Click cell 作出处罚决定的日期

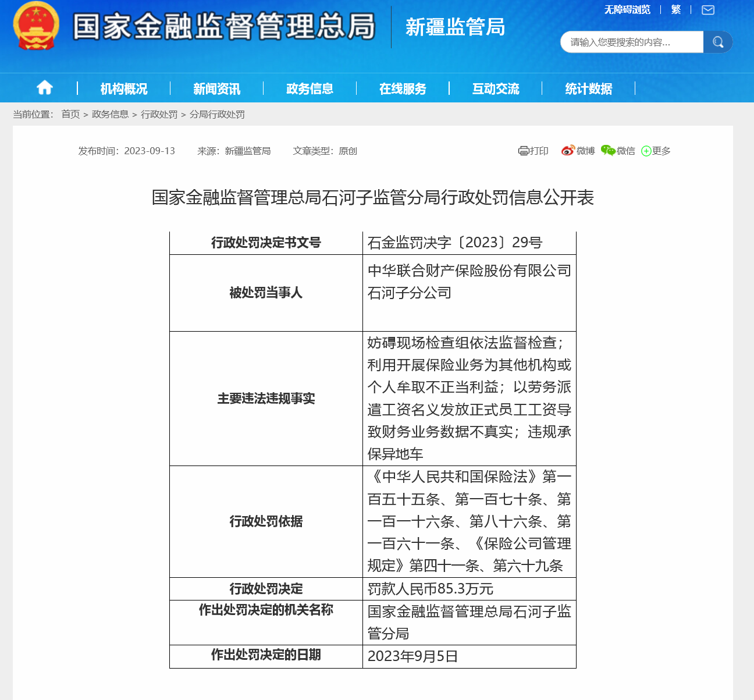(x=266, y=656)
